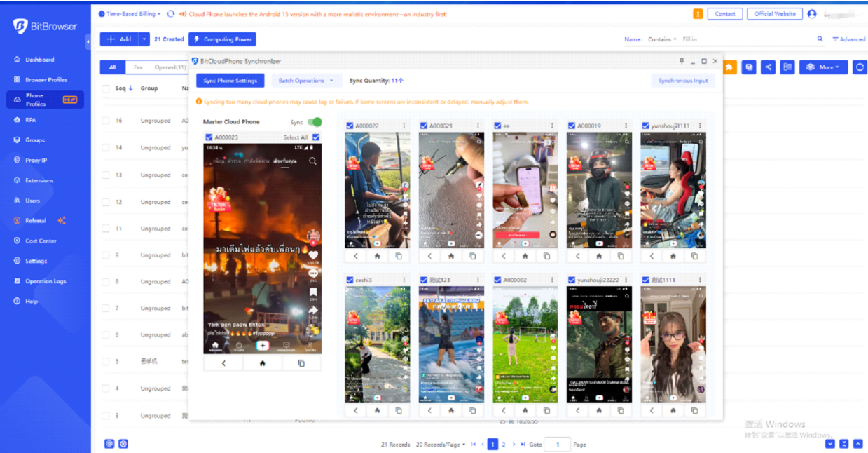The width and height of the screenshot is (868, 453).
Task: Open Operation Logs in the sidebar
Action: click(46, 281)
